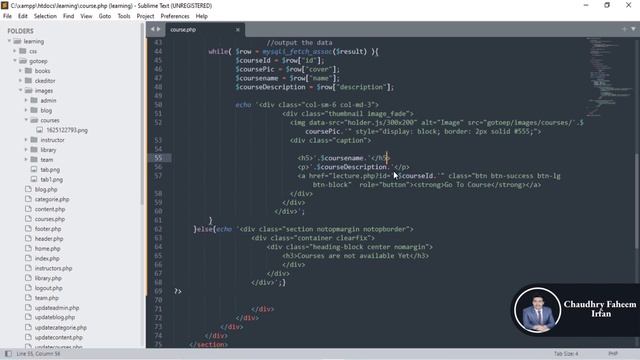Click line number 55 in gutter
This screenshot has height=360, width=640.
158,158
